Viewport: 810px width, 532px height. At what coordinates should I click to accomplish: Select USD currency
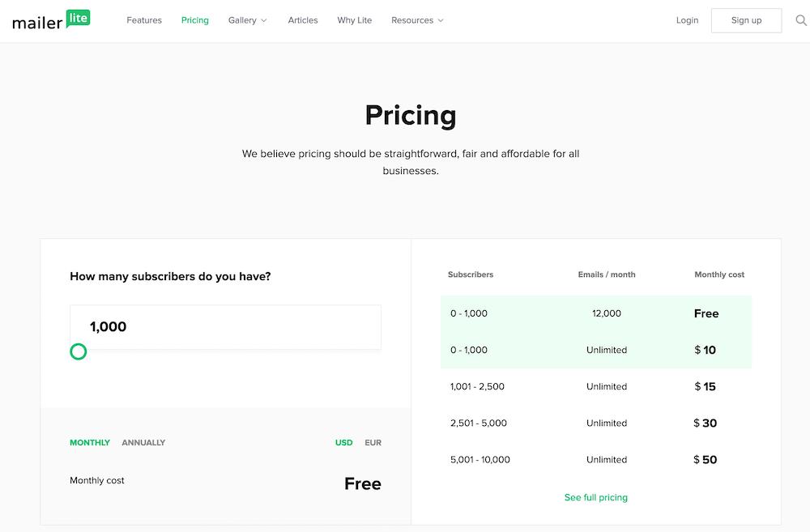tap(344, 443)
